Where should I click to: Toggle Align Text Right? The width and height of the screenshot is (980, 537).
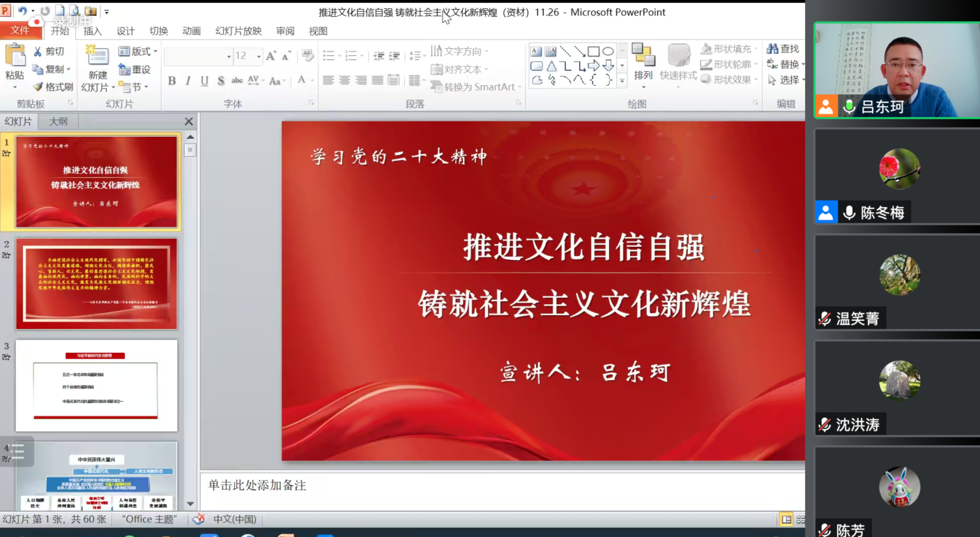click(x=360, y=80)
